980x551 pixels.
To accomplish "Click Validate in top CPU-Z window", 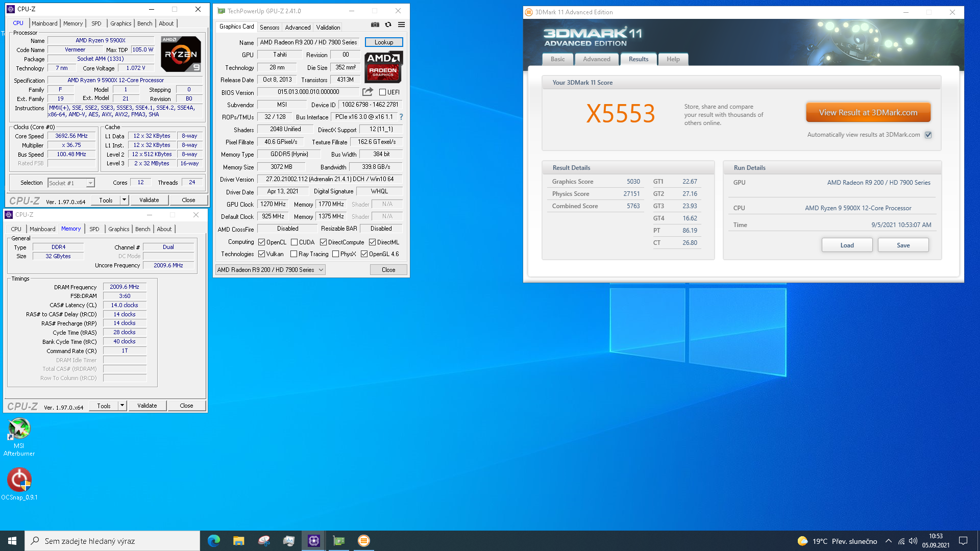I will [x=149, y=200].
